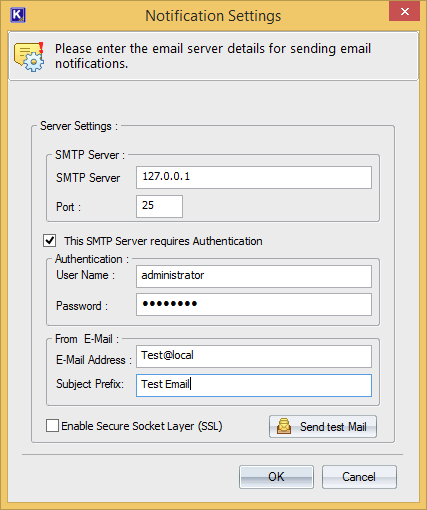Click the Notification Settings title text

[213, 16]
